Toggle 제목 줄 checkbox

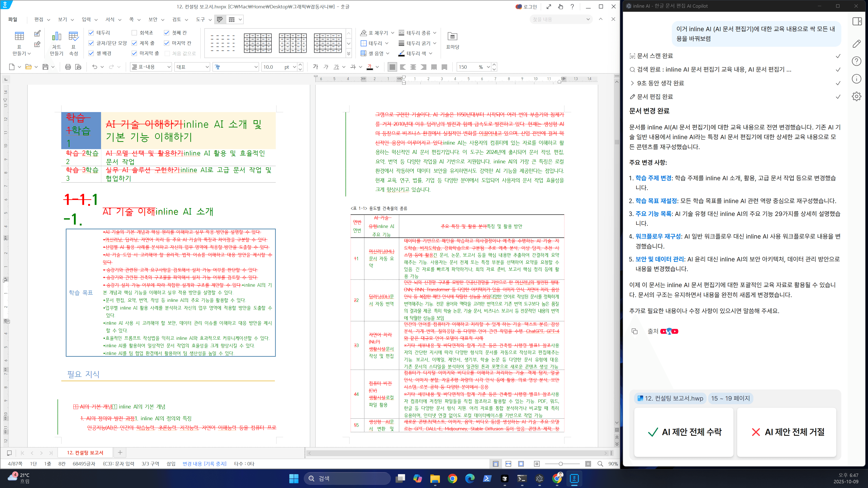(x=134, y=43)
